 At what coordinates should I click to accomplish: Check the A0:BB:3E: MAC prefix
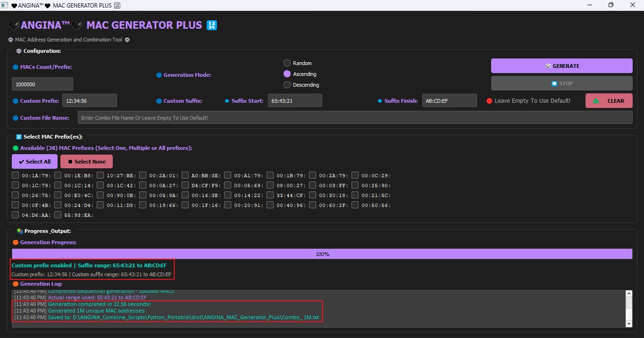pos(185,175)
